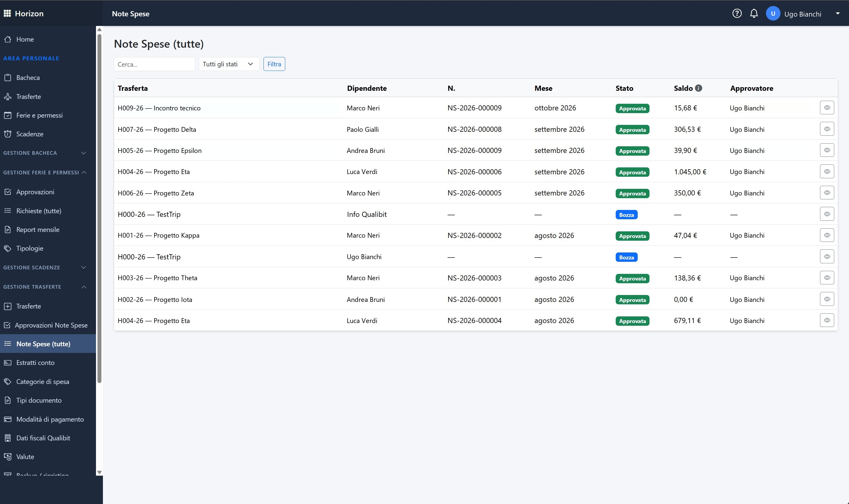This screenshot has width=849, height=504.
Task: Click the Approvata badge for NS-2026-000006
Action: (x=632, y=172)
